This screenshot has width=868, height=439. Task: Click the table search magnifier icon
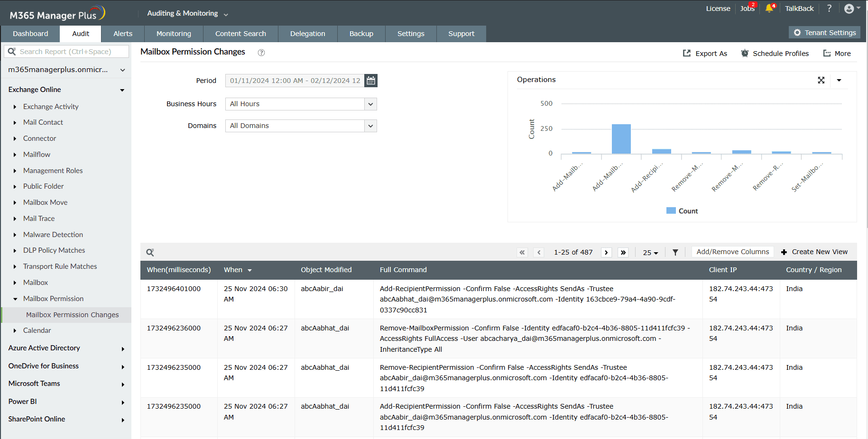coord(150,252)
